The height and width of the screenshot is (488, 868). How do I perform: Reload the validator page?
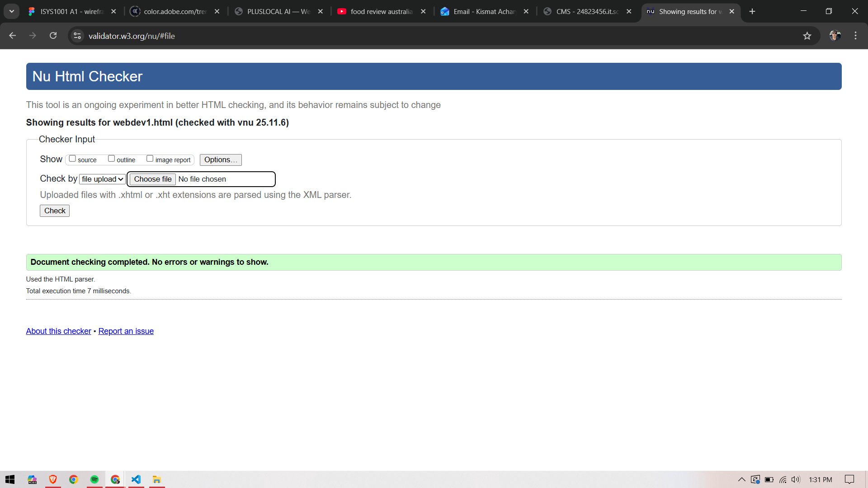tap(53, 36)
